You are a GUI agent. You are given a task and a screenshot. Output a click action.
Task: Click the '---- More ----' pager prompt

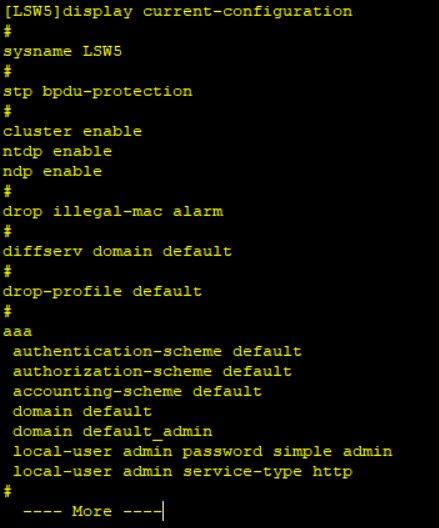click(x=93, y=512)
